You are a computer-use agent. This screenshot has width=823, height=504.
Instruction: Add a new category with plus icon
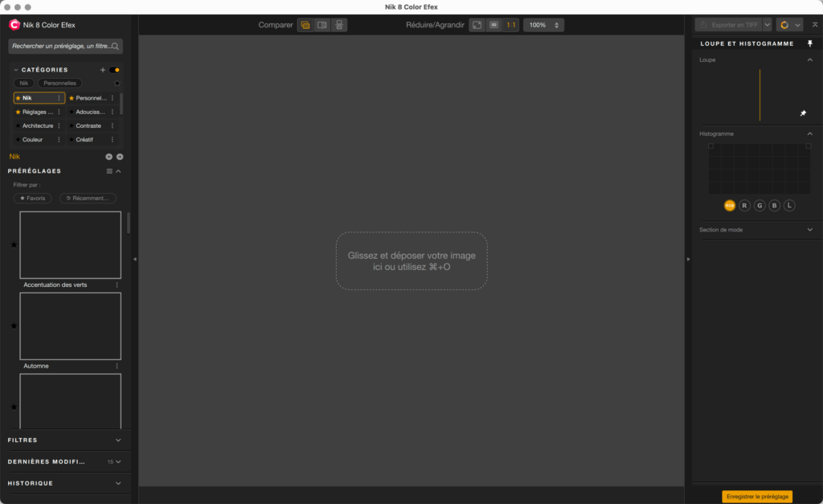tap(103, 70)
